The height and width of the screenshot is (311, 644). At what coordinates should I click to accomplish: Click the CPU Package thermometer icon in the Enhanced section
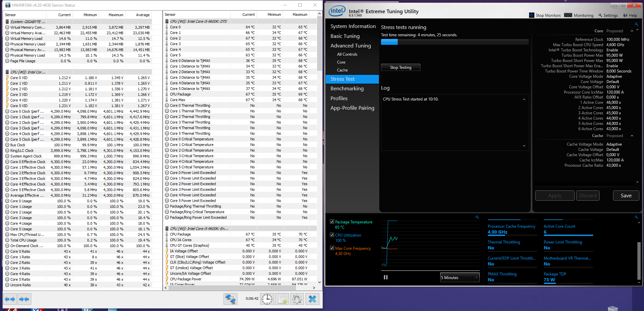point(167,234)
